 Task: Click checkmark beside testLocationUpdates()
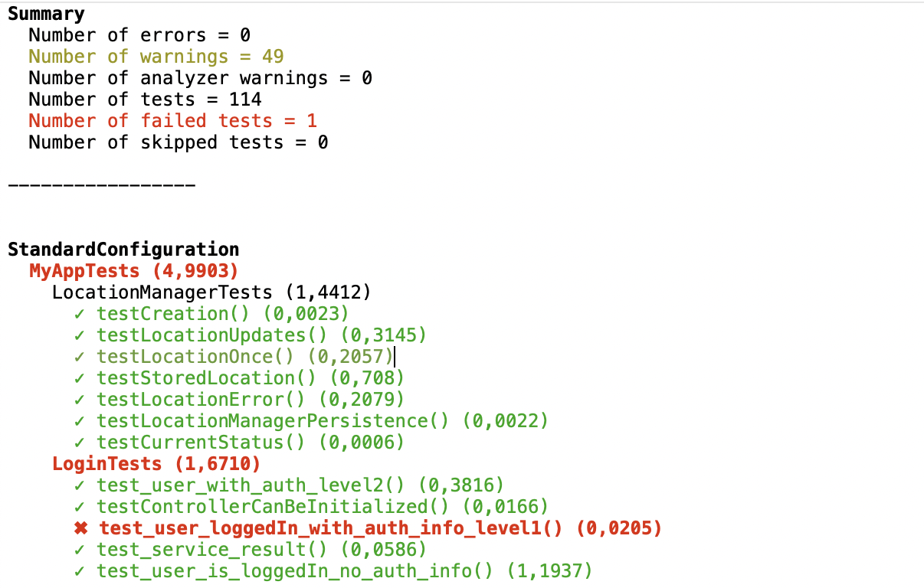[80, 335]
